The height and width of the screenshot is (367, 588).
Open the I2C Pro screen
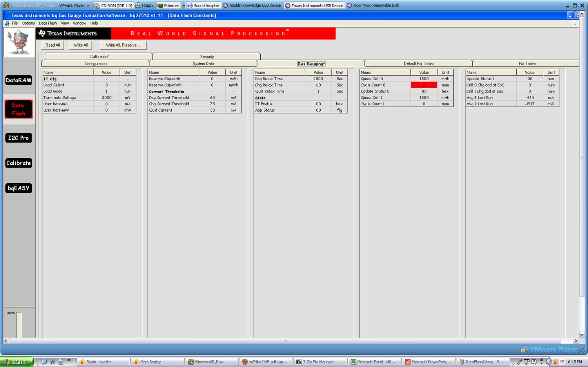point(18,138)
